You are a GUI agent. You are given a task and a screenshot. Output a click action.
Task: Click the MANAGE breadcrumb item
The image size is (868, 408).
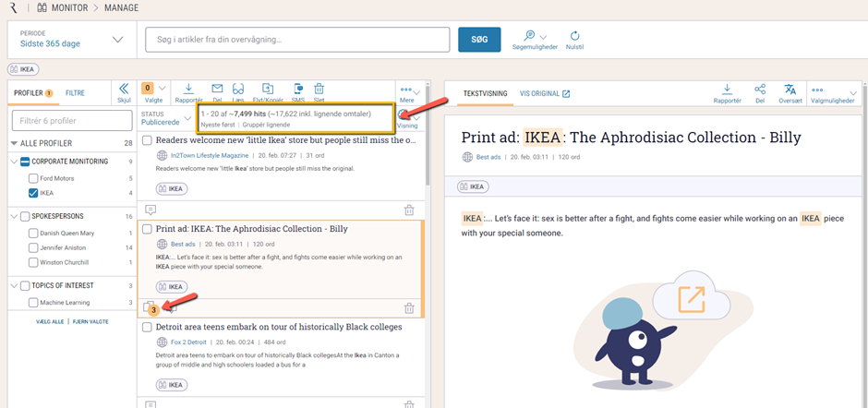pyautogui.click(x=120, y=8)
